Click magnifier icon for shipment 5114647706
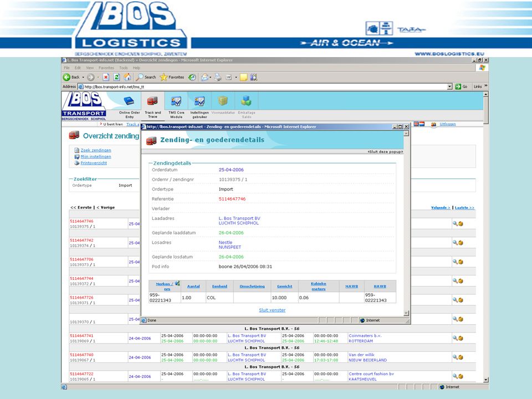Image resolution: width=532 pixels, height=399 pixels. tap(455, 262)
